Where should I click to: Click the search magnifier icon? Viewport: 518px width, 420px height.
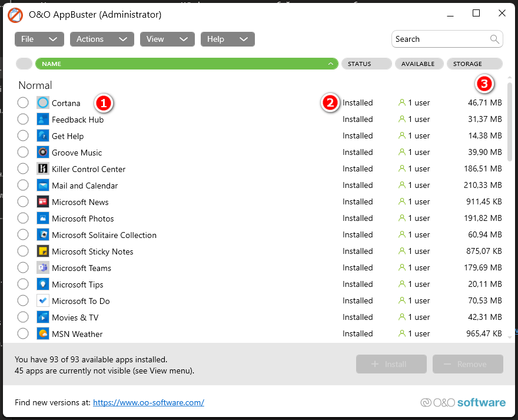pos(494,39)
